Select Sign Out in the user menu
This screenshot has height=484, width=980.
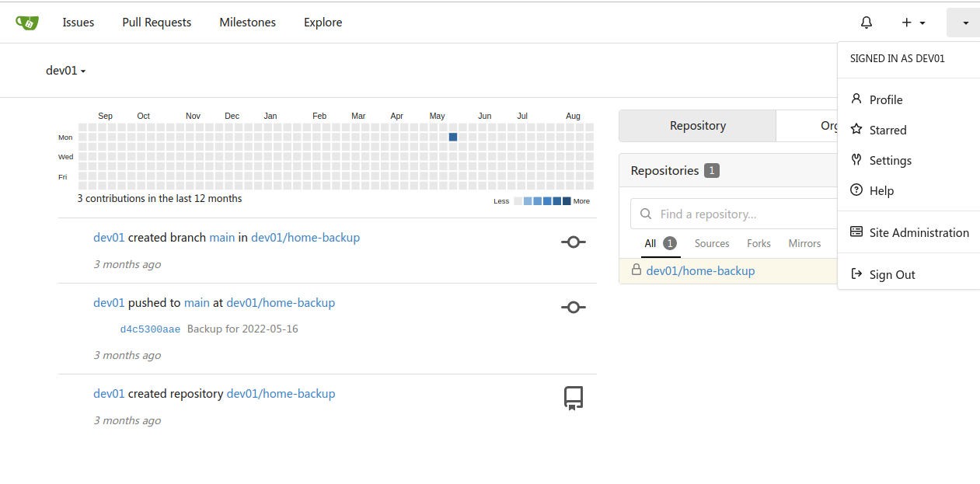891,274
